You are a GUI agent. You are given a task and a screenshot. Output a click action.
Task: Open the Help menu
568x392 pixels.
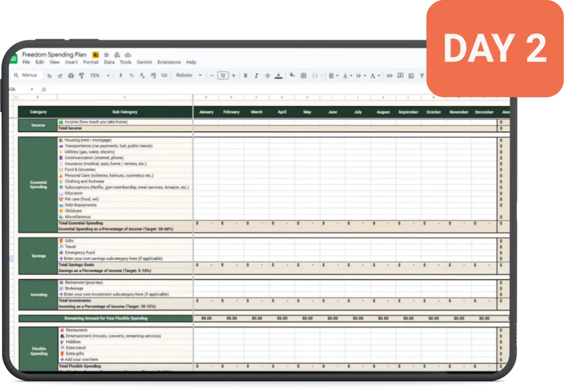point(191,62)
